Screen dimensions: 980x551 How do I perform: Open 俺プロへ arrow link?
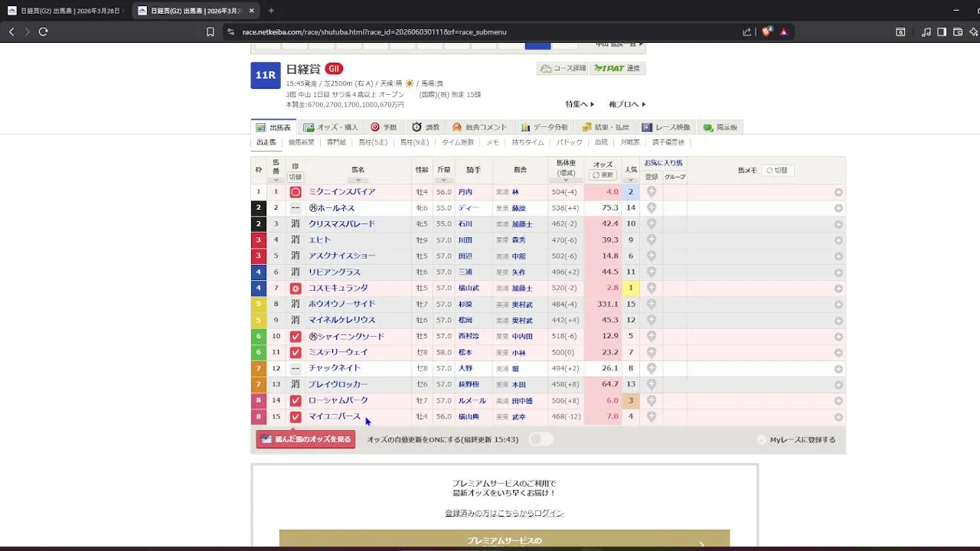pos(628,104)
